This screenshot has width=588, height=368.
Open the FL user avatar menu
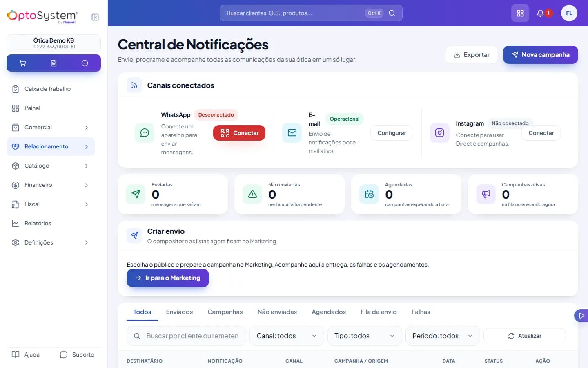click(x=569, y=13)
